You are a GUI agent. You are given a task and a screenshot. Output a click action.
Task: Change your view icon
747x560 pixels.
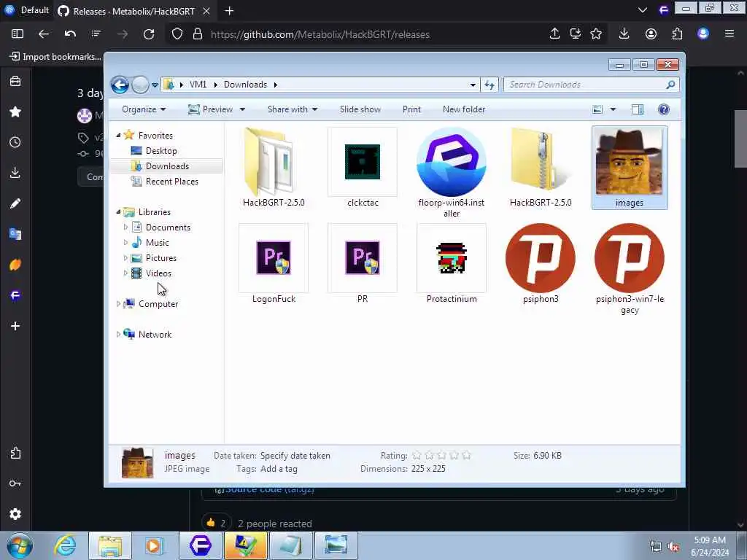coord(597,109)
